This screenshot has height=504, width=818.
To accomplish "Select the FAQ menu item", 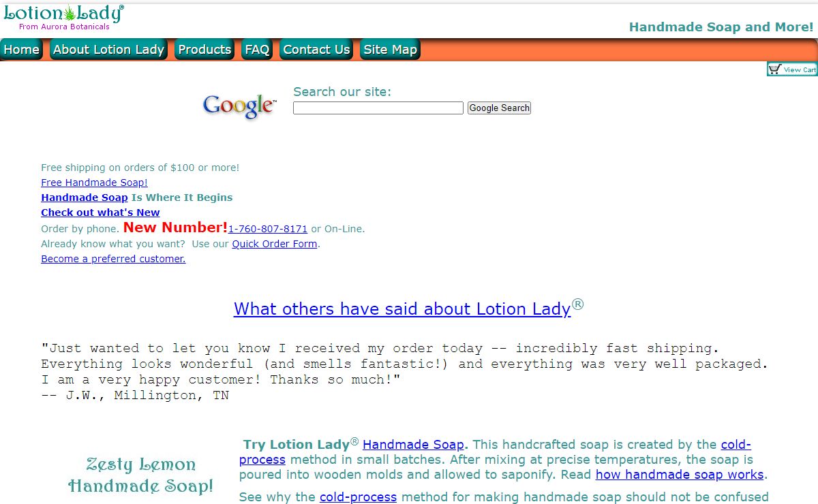I will (x=257, y=50).
